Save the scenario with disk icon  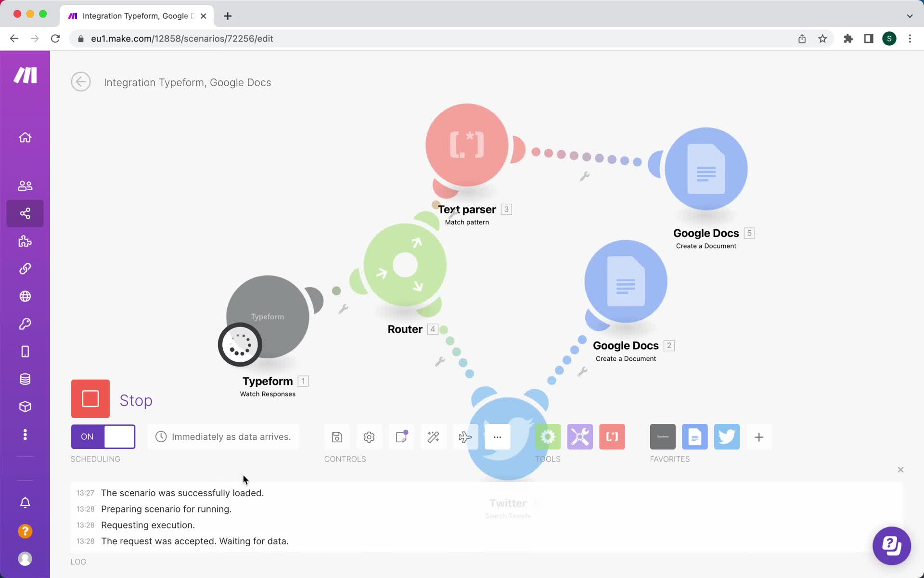[337, 437]
